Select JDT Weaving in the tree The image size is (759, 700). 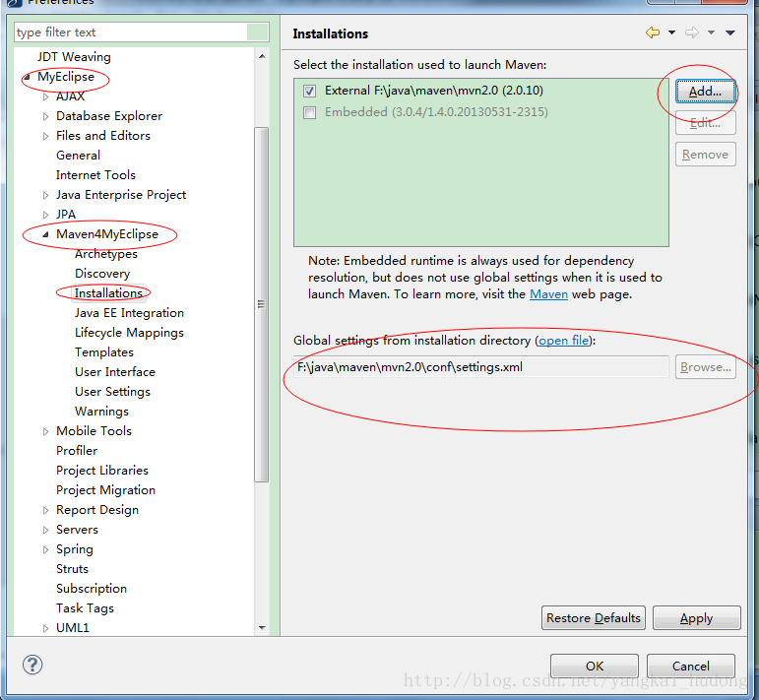pos(74,57)
